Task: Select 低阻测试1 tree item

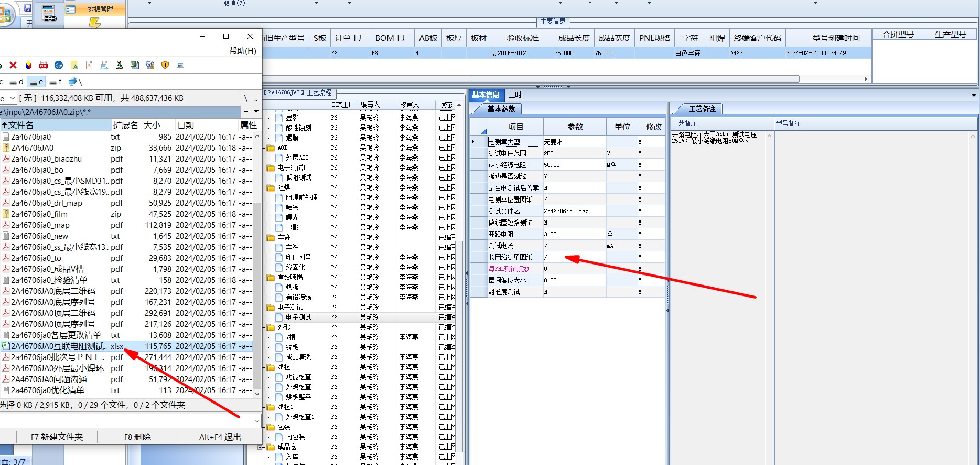Action: click(300, 178)
